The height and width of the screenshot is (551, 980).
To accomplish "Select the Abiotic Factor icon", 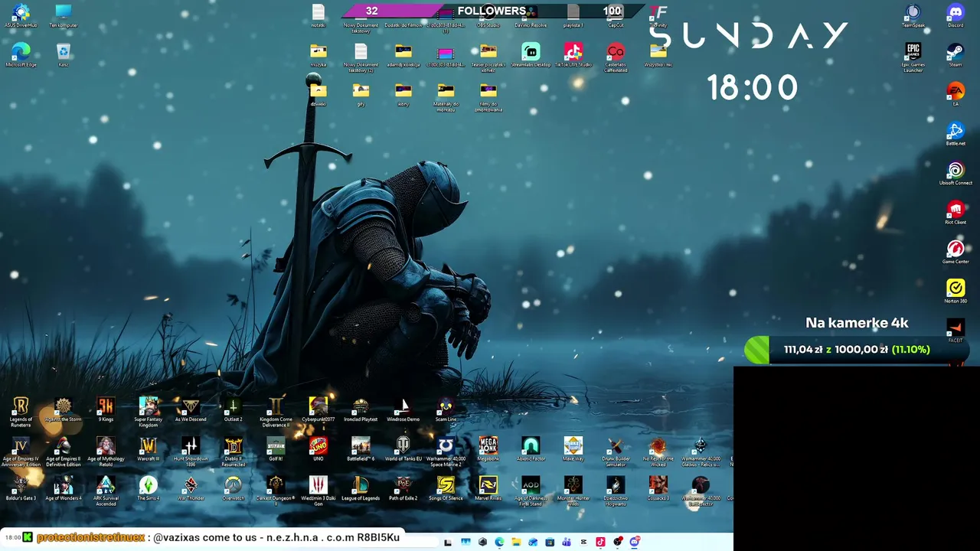I will point(531,449).
